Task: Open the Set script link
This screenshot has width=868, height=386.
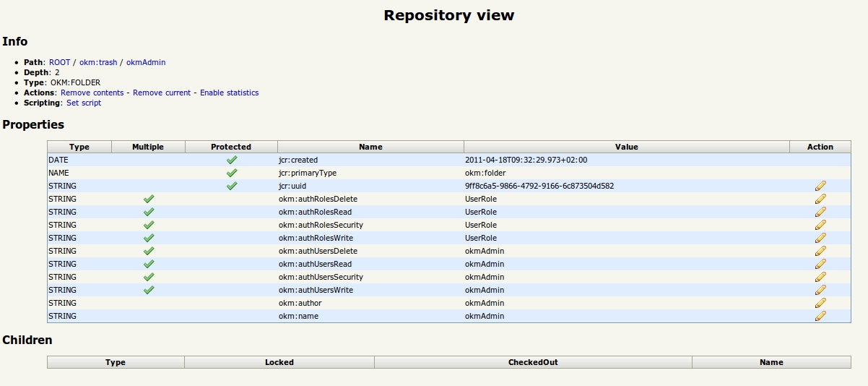Action: pyautogui.click(x=84, y=103)
